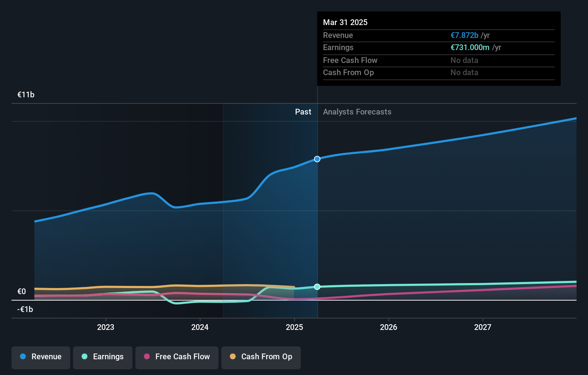Click the €731.000m earnings value in tooltip
This screenshot has height=375, width=588.
click(470, 47)
